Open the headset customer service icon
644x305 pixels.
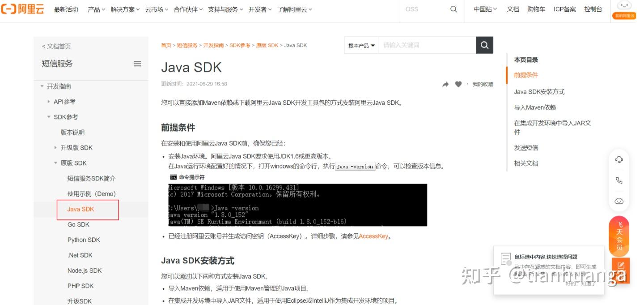619,159
